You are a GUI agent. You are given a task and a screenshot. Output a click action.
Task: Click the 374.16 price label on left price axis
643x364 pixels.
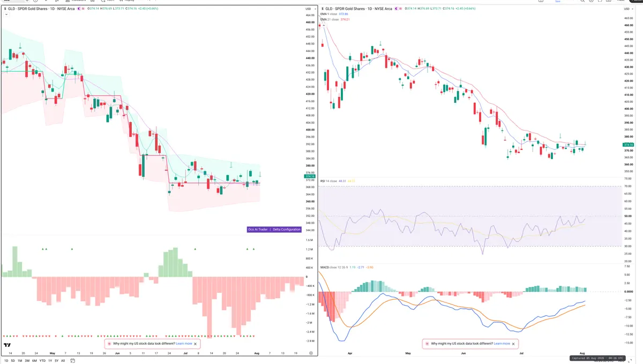(310, 176)
